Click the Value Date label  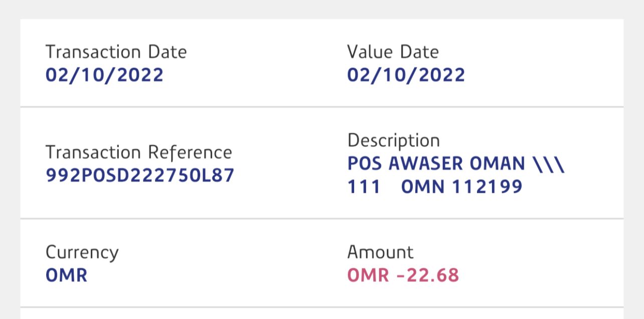pyautogui.click(x=393, y=52)
